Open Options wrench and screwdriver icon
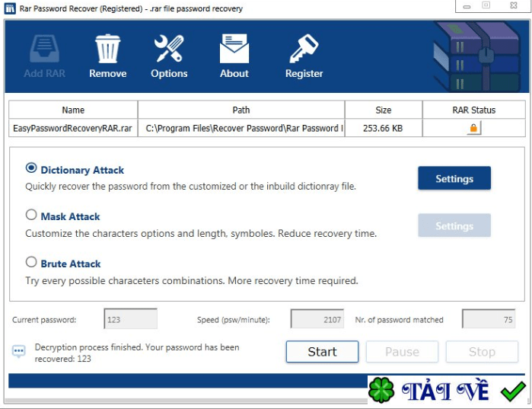 point(169,49)
